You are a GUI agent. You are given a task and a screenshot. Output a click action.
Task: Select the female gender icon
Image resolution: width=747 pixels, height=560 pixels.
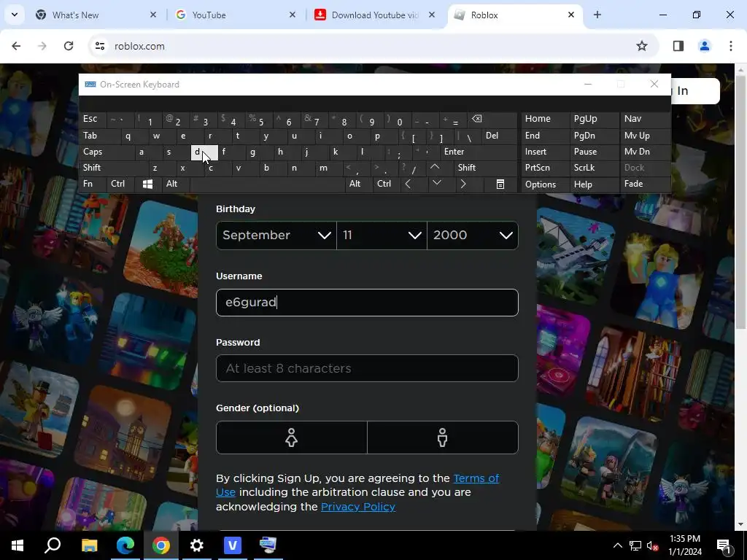[x=292, y=437]
